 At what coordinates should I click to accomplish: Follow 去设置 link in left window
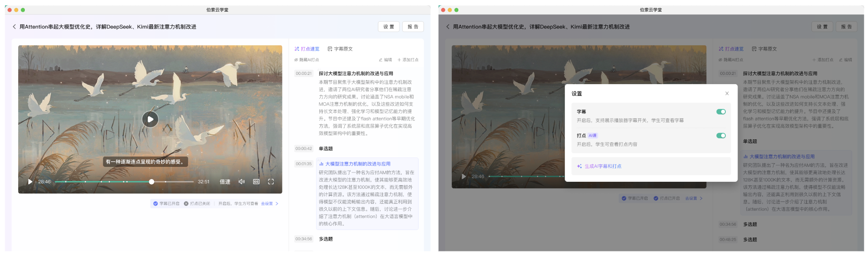(269, 204)
